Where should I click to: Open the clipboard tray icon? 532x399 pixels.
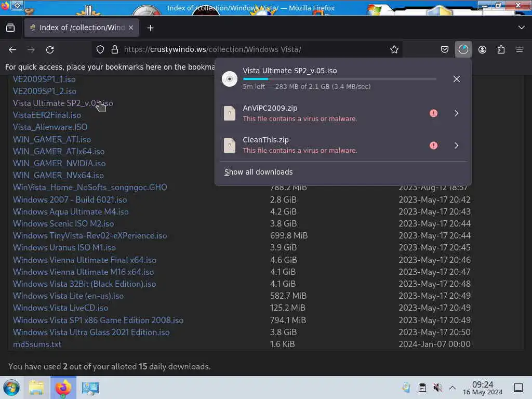(x=422, y=388)
